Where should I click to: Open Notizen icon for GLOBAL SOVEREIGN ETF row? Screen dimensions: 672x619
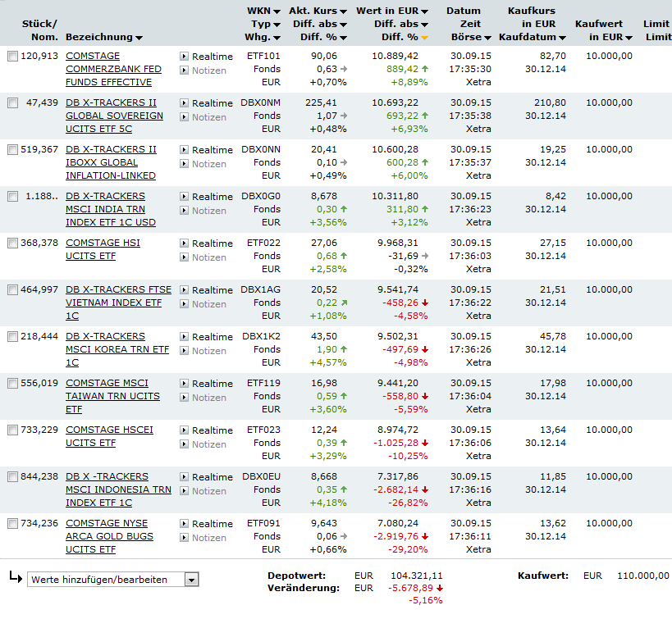(x=184, y=117)
